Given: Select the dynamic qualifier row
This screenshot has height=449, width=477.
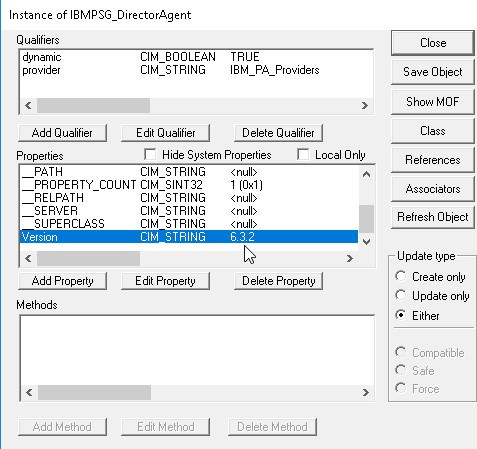Looking at the screenshot, I should (x=196, y=57).
